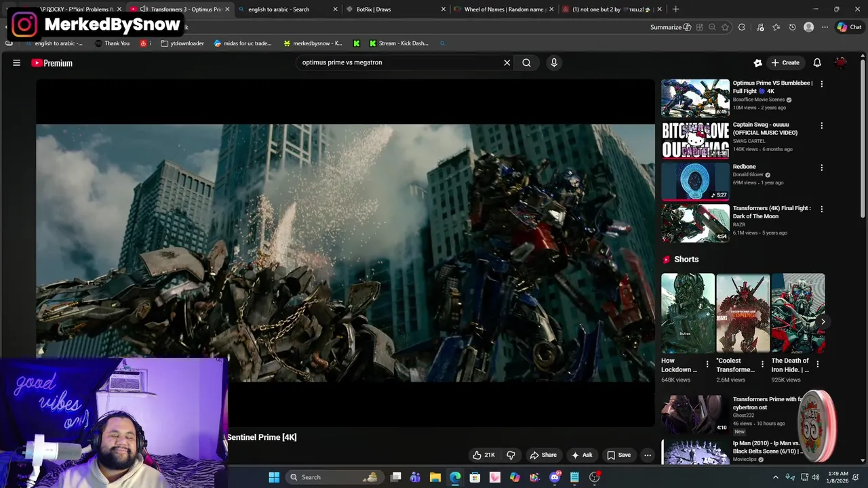This screenshot has width=868, height=488.
Task: Open the Windows Start menu
Action: click(274, 477)
